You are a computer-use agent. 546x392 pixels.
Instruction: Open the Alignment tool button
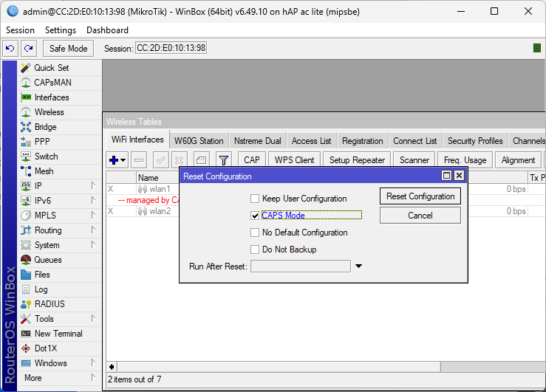tap(518, 160)
